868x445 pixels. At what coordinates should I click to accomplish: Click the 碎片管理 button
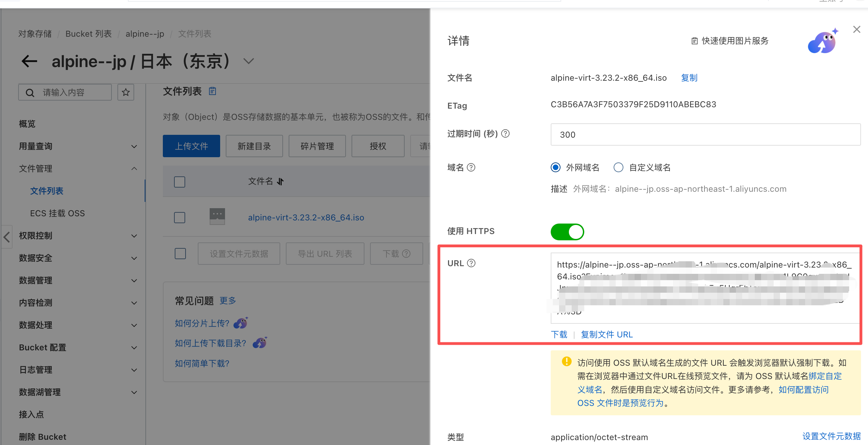[317, 146]
